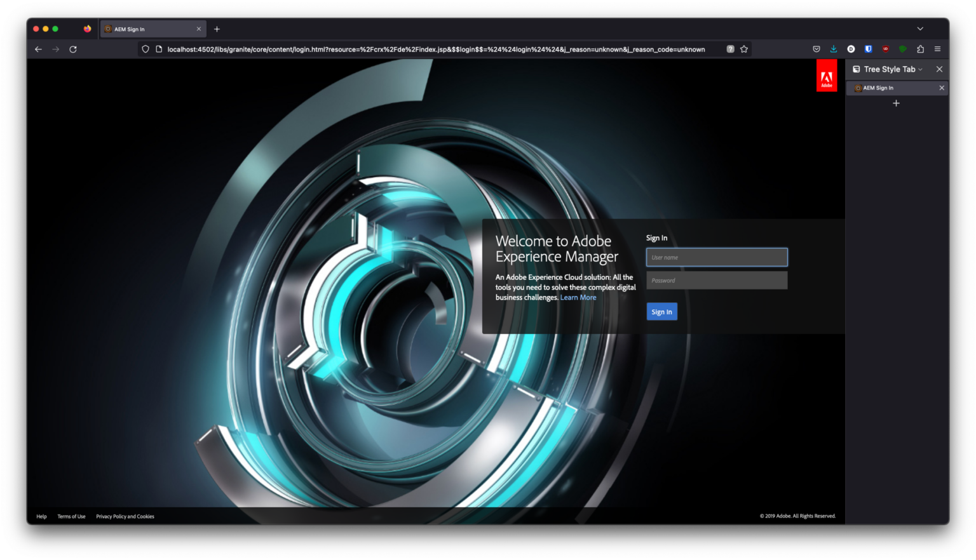Toggle the DuckDuckGo extension
Viewport: 976px width, 560px height.
[851, 49]
